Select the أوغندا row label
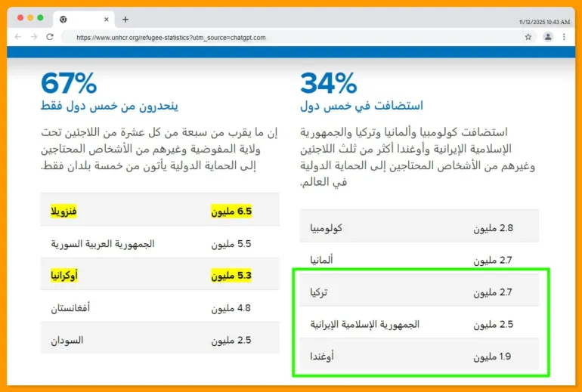 tap(322, 357)
